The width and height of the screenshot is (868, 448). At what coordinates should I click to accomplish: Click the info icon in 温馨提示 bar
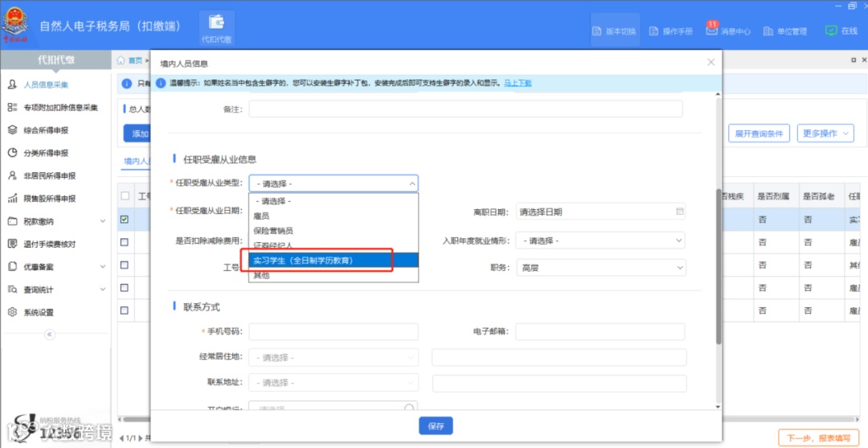tap(161, 83)
